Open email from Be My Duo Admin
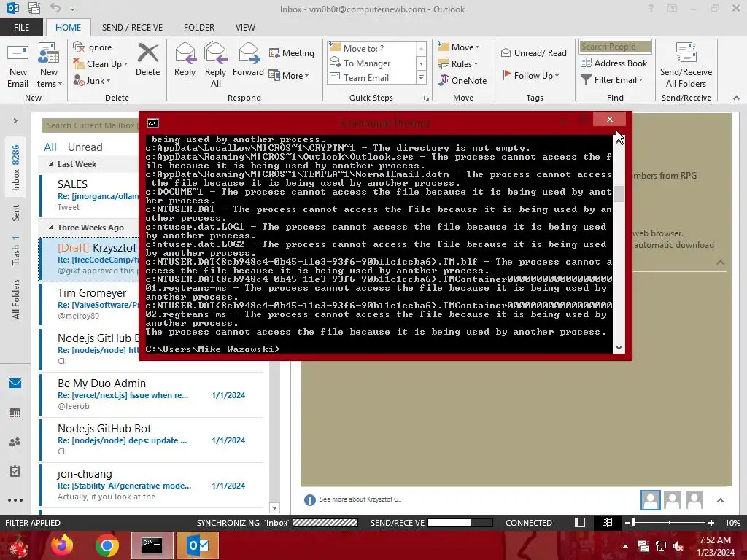This screenshot has width=747, height=560. [152, 394]
